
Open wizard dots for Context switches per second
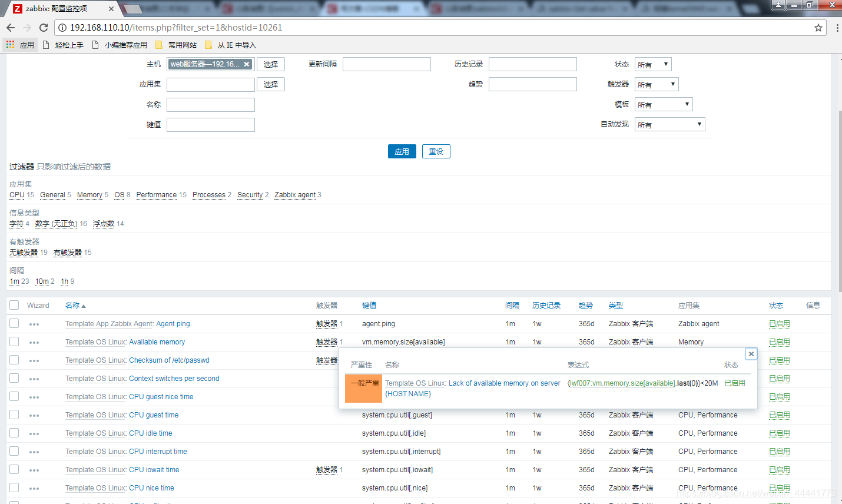[34, 379]
